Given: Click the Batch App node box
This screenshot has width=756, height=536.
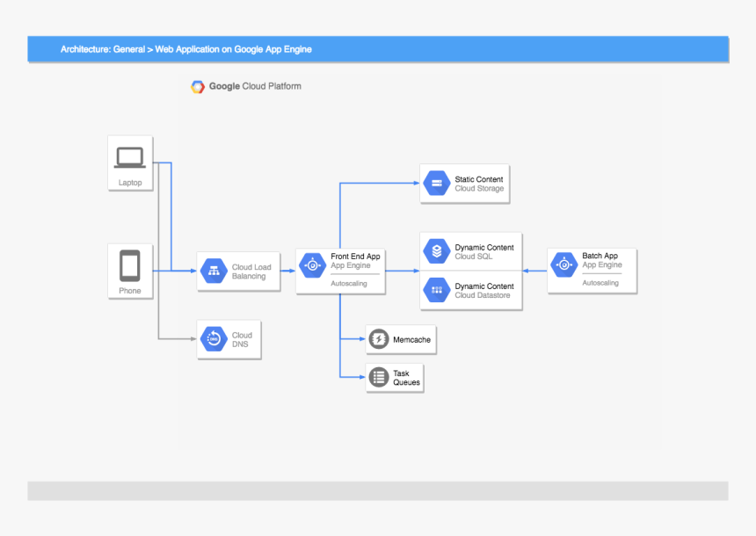Looking at the screenshot, I should point(591,270).
